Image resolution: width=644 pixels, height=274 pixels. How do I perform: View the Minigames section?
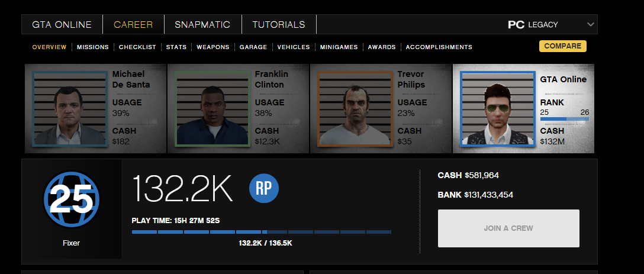pos(339,47)
